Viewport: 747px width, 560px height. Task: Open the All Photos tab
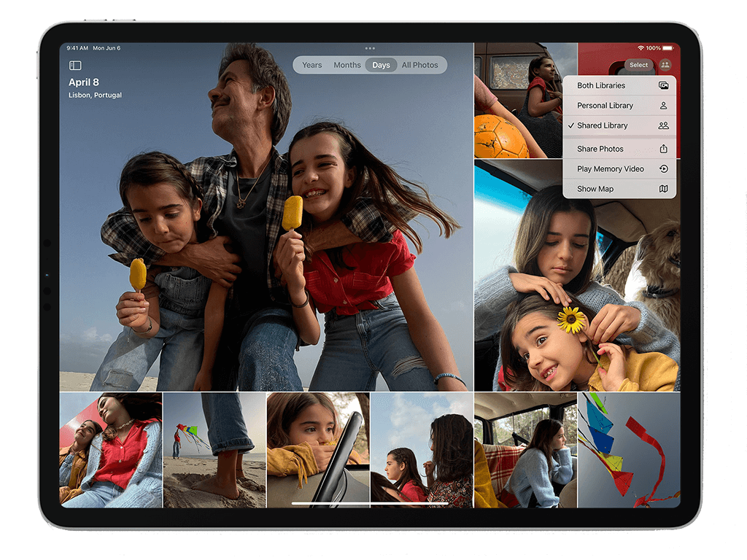(x=420, y=65)
